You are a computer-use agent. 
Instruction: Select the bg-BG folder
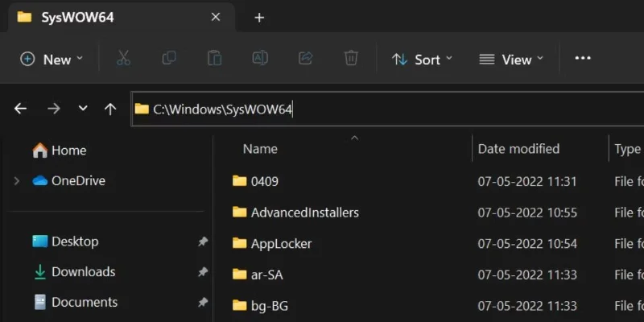(x=260, y=306)
